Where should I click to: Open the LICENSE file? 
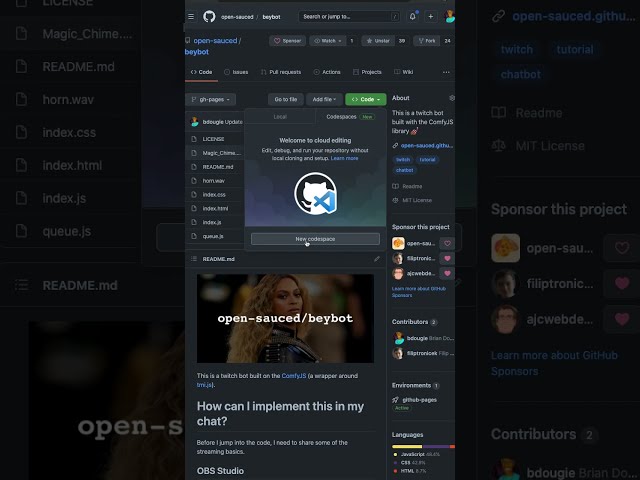(213, 139)
